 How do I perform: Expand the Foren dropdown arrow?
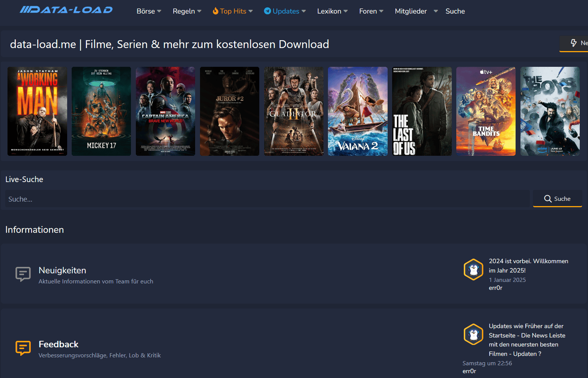tap(381, 11)
